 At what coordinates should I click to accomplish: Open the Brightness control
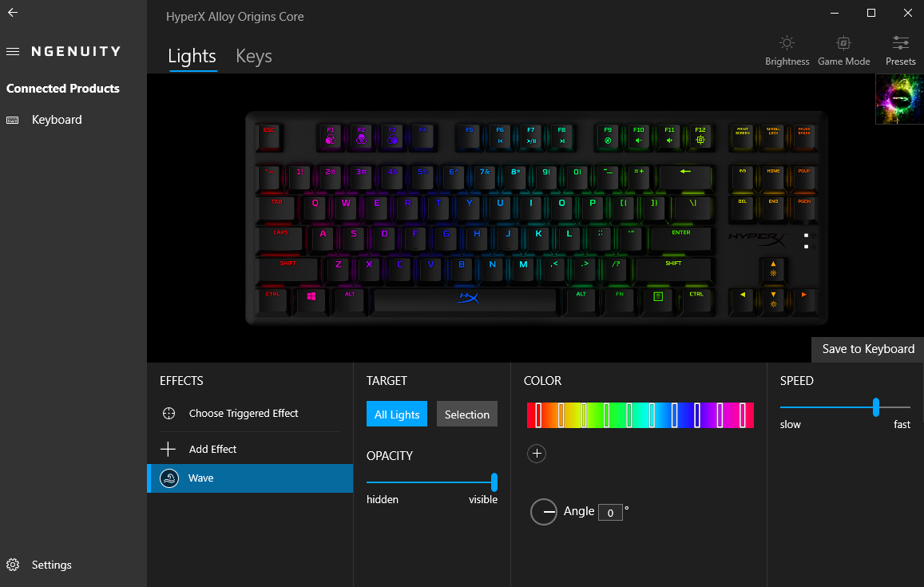[x=787, y=50]
